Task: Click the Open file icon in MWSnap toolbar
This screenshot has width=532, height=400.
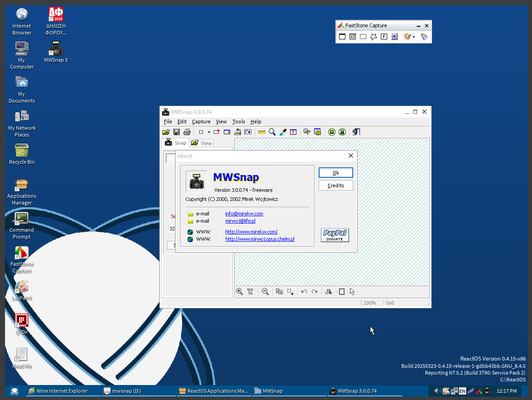Action: 166,132
